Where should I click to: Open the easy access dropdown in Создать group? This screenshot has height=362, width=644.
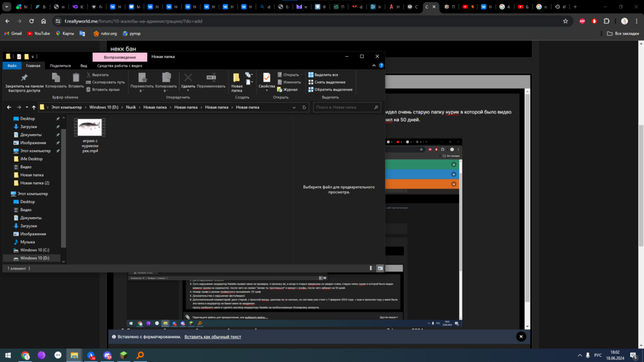[249, 82]
